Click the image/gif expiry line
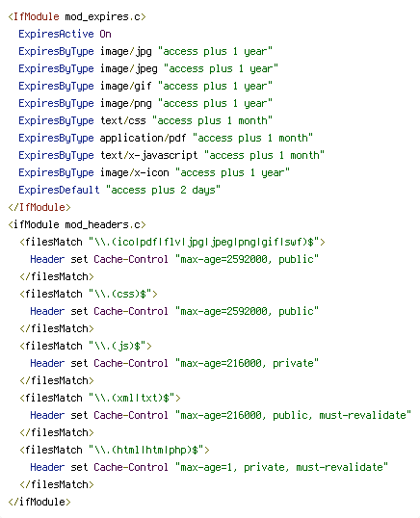420x518 pixels. pos(145,86)
